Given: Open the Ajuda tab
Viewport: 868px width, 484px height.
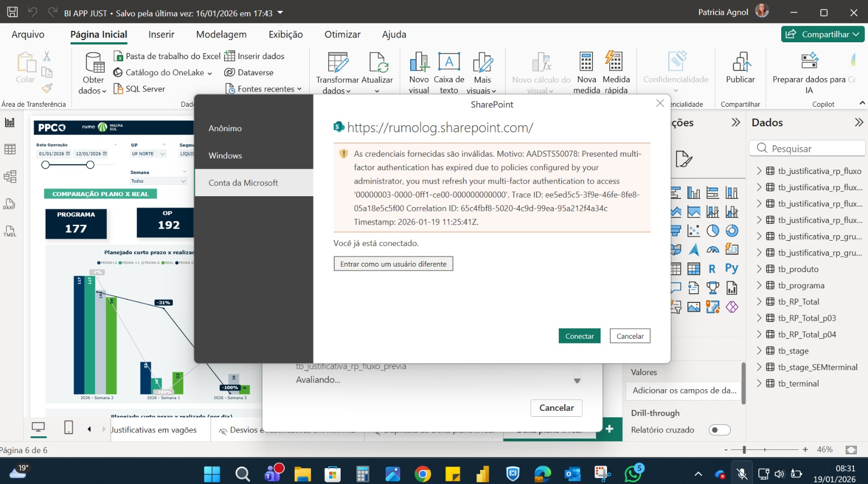Looking at the screenshot, I should coord(394,34).
